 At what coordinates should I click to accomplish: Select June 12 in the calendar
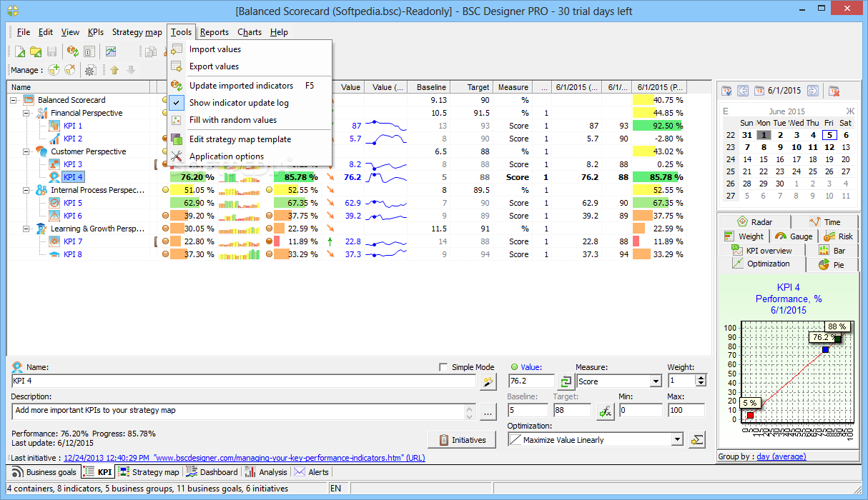829,147
